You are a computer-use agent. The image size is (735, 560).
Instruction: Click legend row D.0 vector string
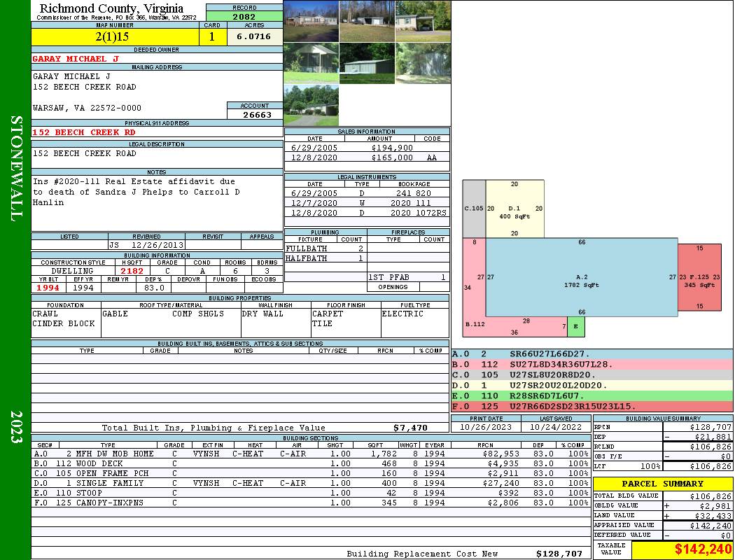pos(592,386)
